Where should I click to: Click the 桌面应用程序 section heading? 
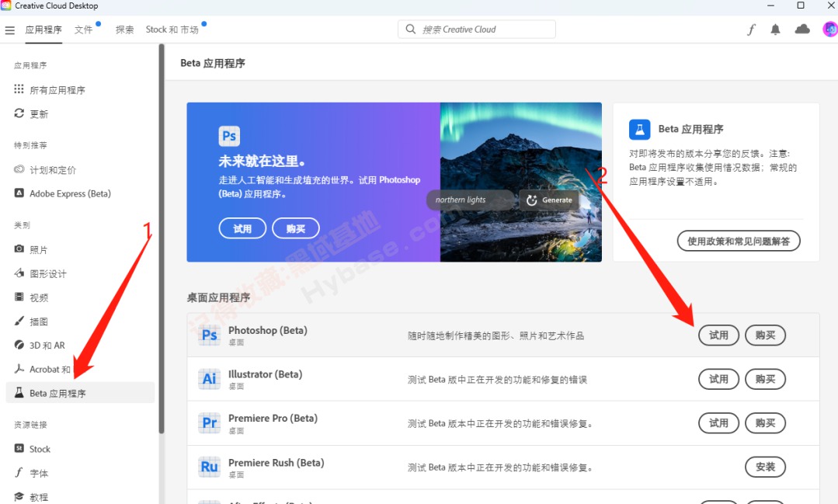pos(218,297)
